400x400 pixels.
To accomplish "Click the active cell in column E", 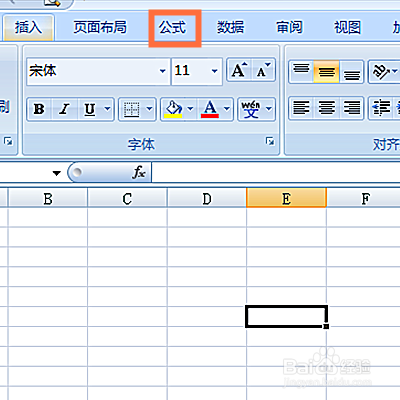I will [x=286, y=316].
